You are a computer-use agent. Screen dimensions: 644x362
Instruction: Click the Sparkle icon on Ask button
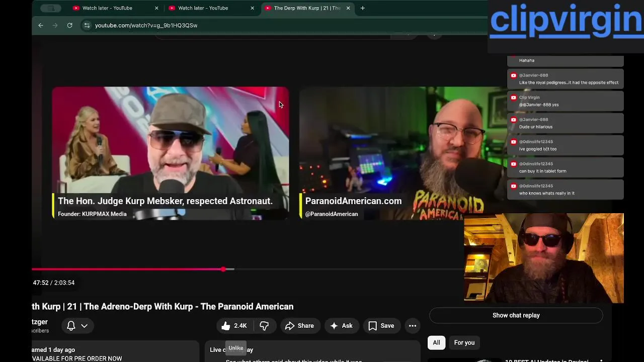tap(334, 326)
